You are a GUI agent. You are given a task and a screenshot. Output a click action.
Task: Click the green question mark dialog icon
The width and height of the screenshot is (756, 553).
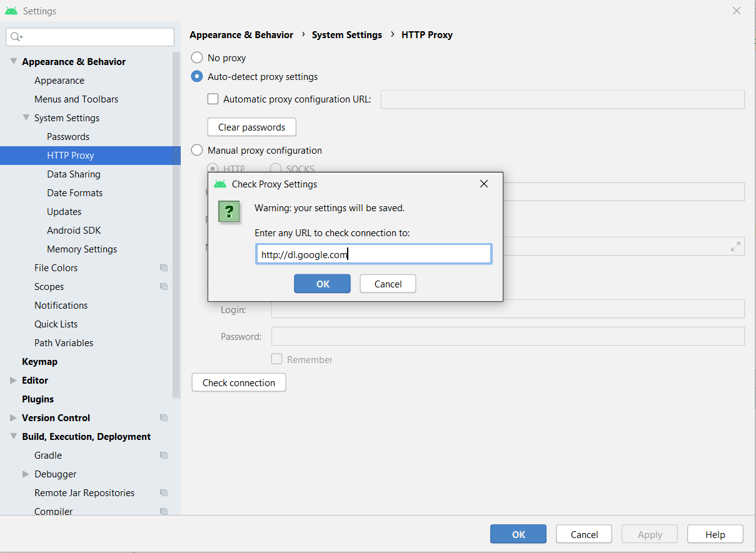[229, 212]
